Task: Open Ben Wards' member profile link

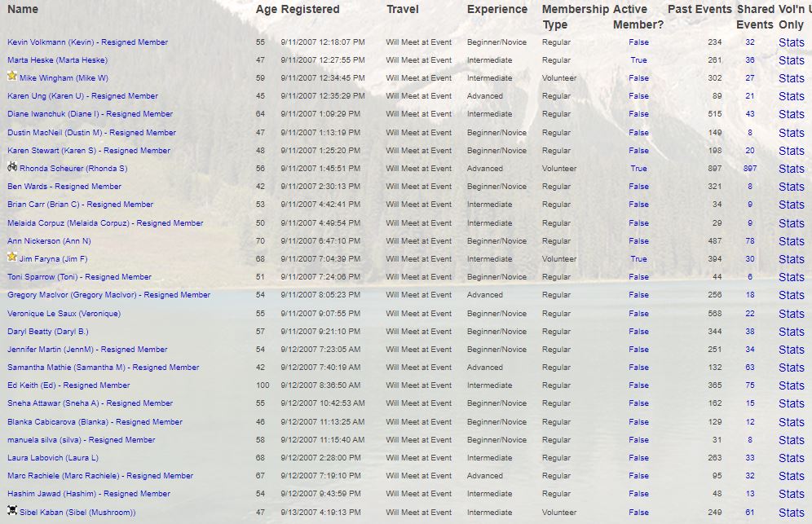Action: [x=64, y=187]
